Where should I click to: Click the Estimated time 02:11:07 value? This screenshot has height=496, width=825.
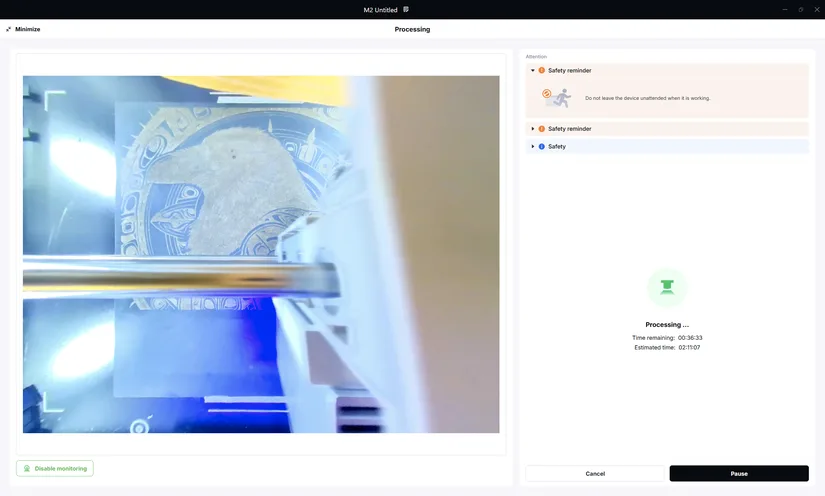pos(689,348)
